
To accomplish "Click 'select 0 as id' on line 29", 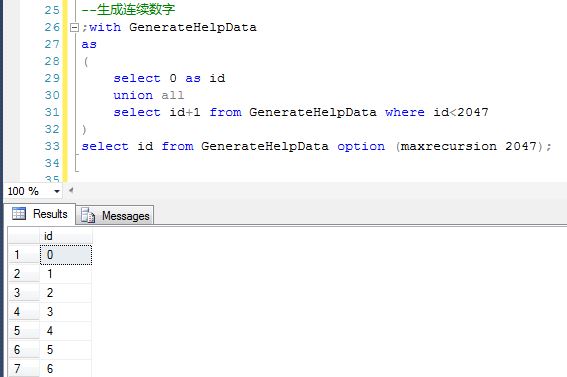I will click(169, 78).
